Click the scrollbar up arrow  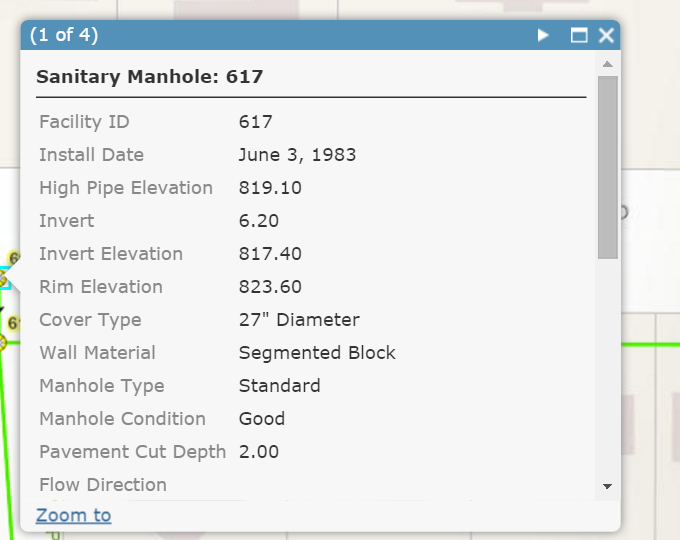click(608, 64)
